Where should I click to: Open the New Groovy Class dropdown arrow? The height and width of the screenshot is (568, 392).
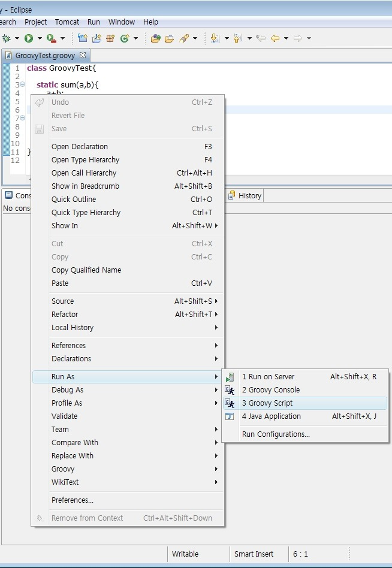(135, 38)
